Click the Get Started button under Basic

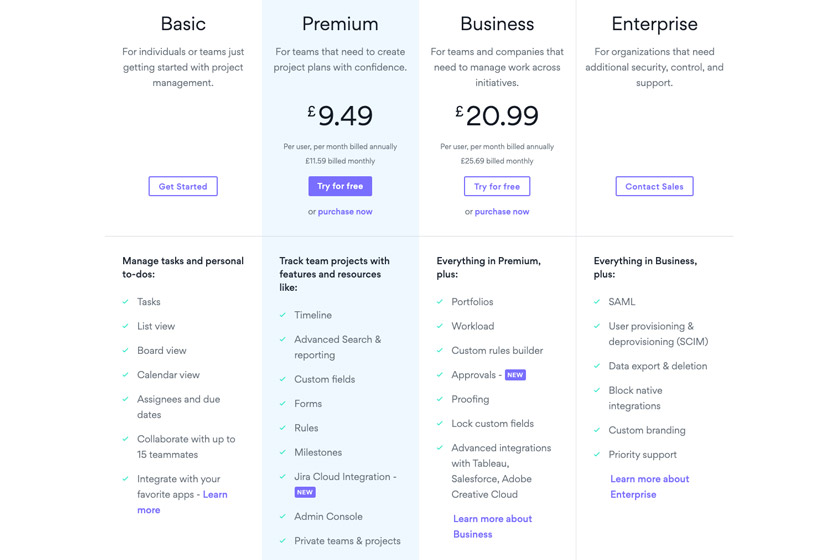[183, 186]
